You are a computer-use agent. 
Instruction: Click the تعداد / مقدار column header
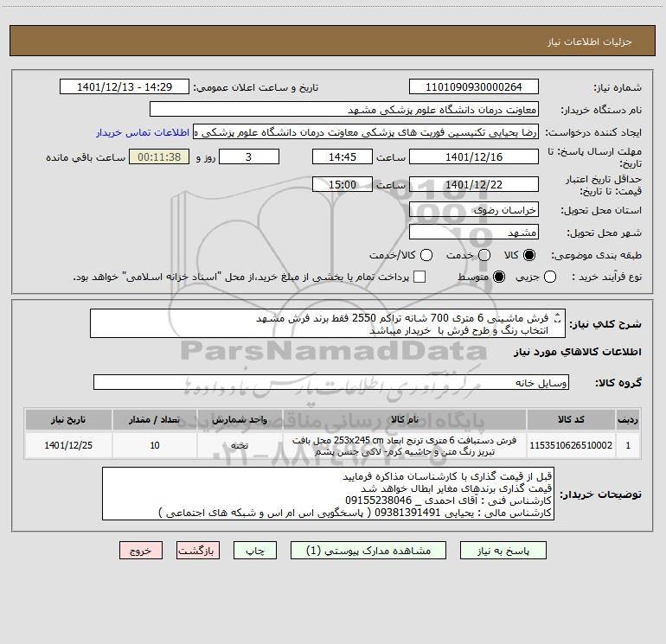pyautogui.click(x=155, y=419)
